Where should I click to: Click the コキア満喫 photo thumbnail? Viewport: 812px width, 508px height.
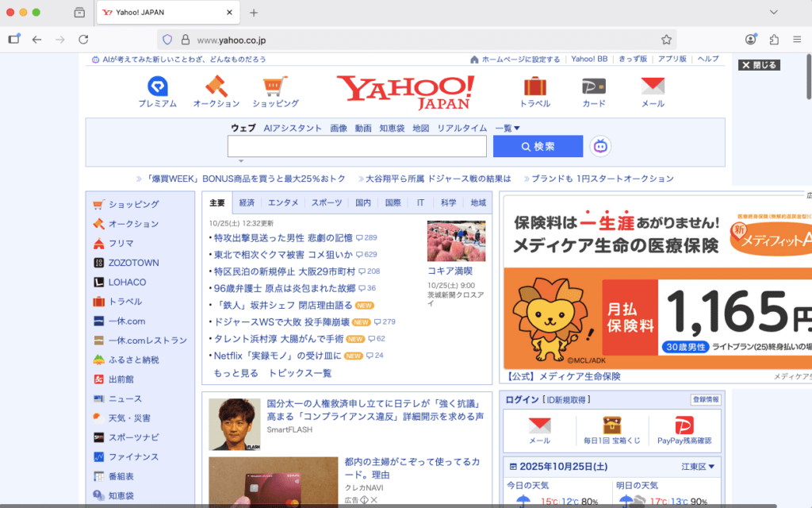[456, 241]
